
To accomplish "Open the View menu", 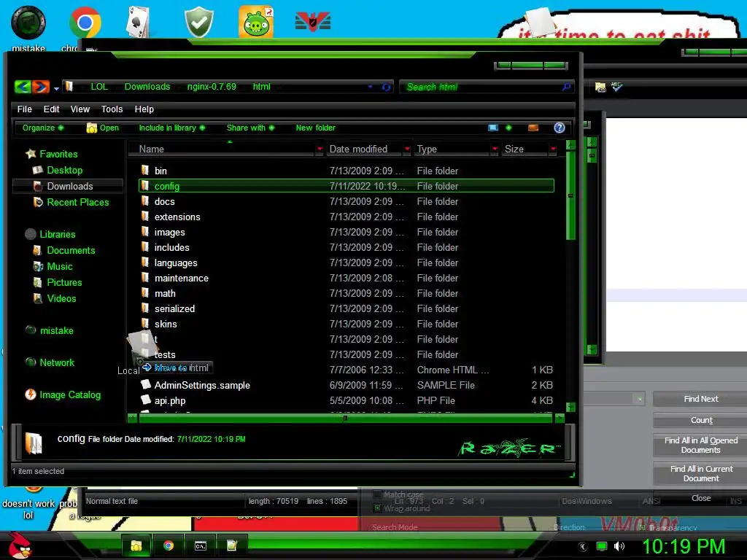I will (80, 109).
